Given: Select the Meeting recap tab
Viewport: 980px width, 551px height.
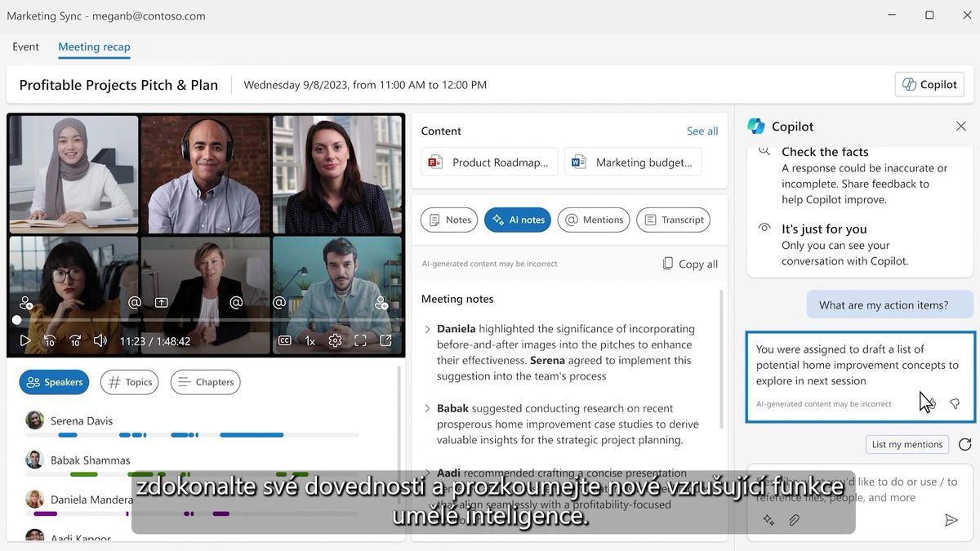Looking at the screenshot, I should (94, 47).
